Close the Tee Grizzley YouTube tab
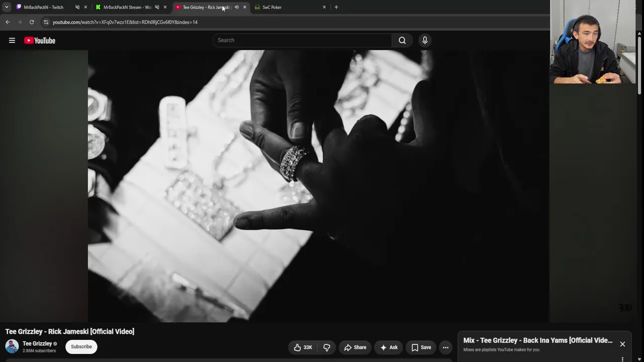This screenshot has height=362, width=644. pos(245,7)
